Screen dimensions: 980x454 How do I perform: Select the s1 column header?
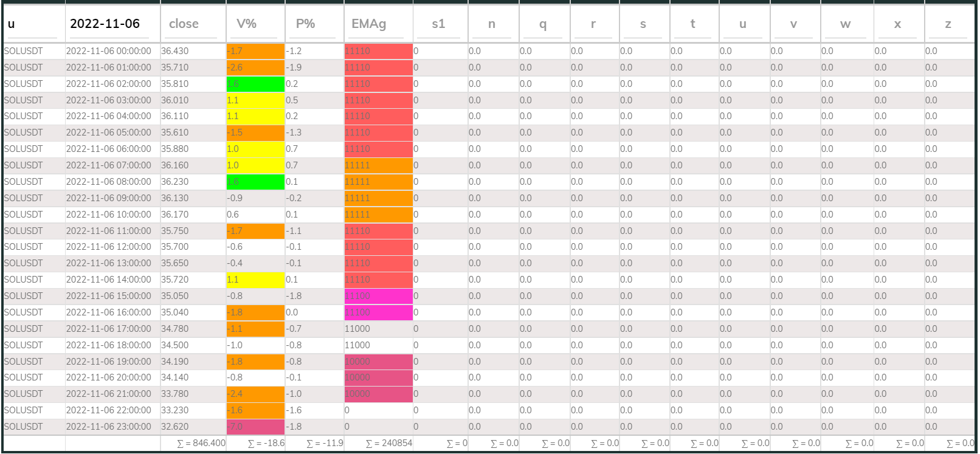point(438,24)
